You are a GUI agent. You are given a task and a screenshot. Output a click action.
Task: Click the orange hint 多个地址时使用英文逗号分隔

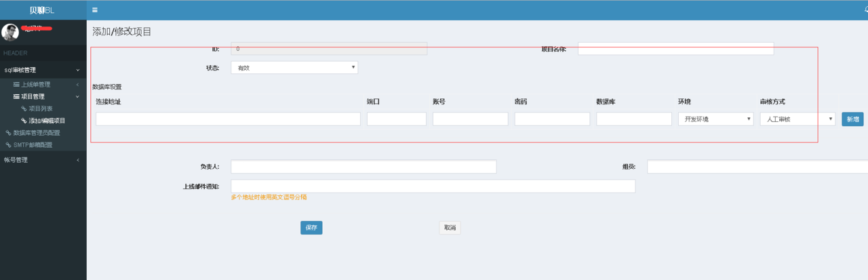pyautogui.click(x=269, y=197)
